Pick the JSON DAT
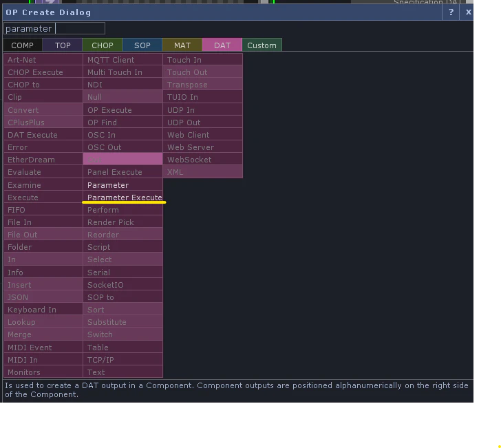The width and height of the screenshot is (501, 448). coord(43,297)
